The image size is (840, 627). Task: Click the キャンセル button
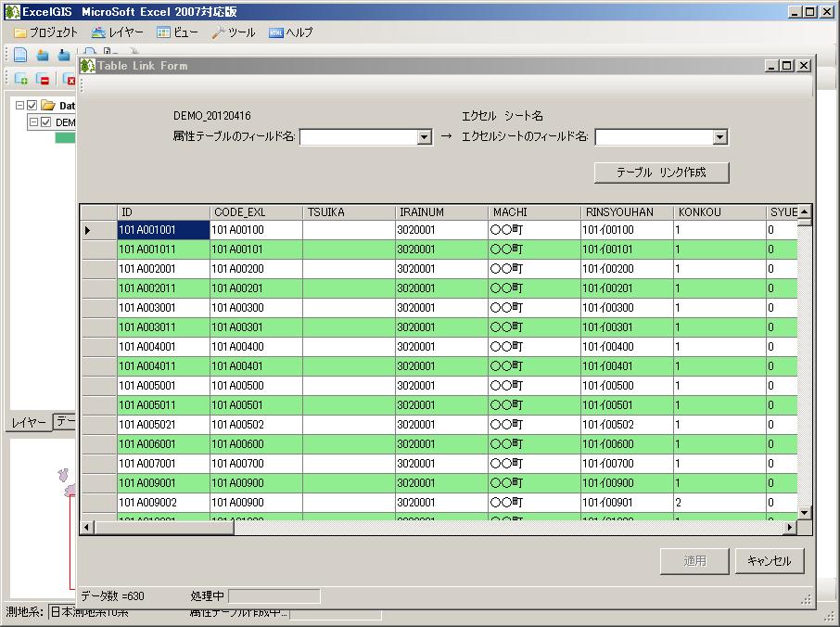point(770,560)
